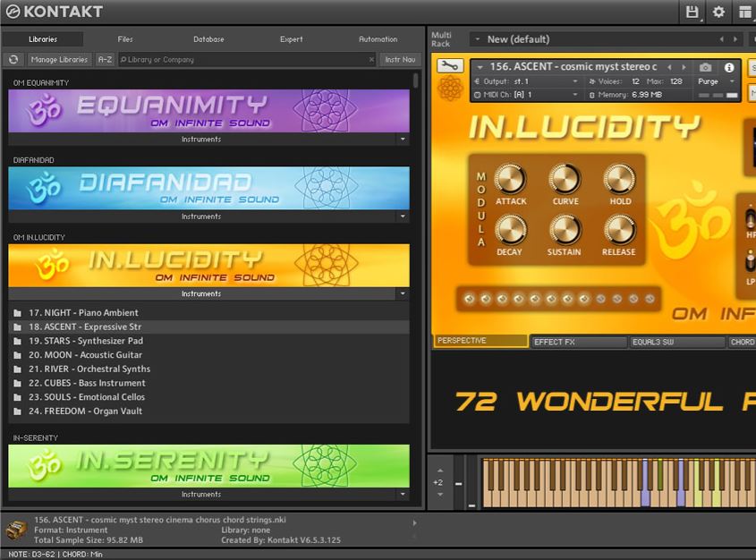Screen dimensions: 756x560
Task: Toggle the last step button in sequencer row
Action: pos(650,299)
